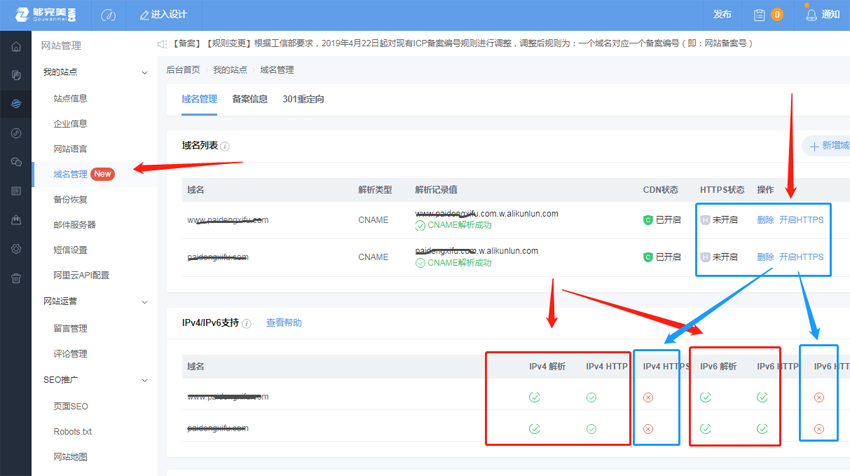This screenshot has width=850, height=476.
Task: Click the home icon in left rail
Action: click(x=16, y=47)
